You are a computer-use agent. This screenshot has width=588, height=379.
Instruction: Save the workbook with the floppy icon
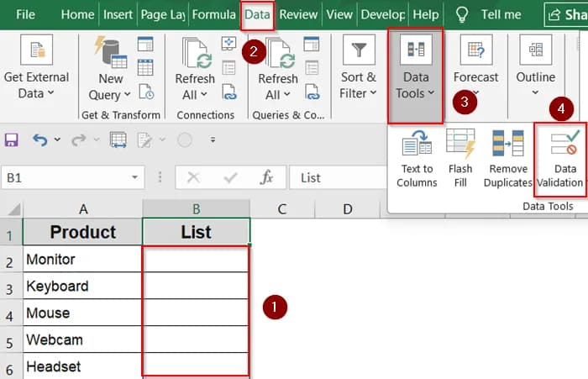[11, 140]
